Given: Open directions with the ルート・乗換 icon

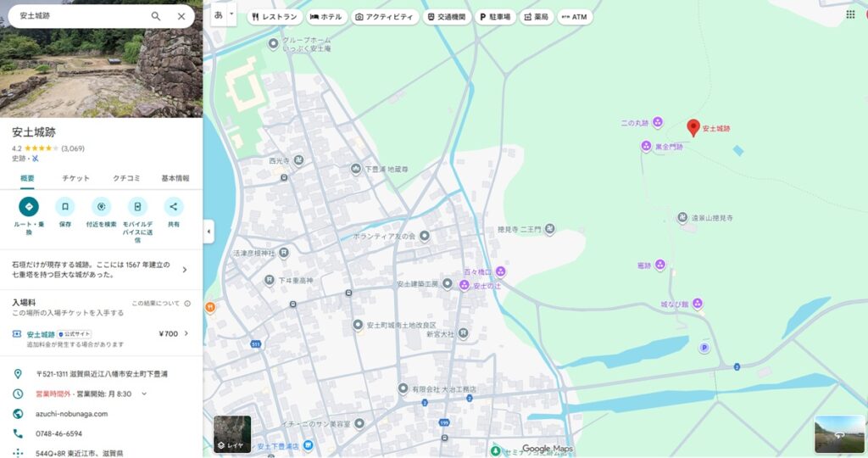Looking at the screenshot, I should 29,206.
